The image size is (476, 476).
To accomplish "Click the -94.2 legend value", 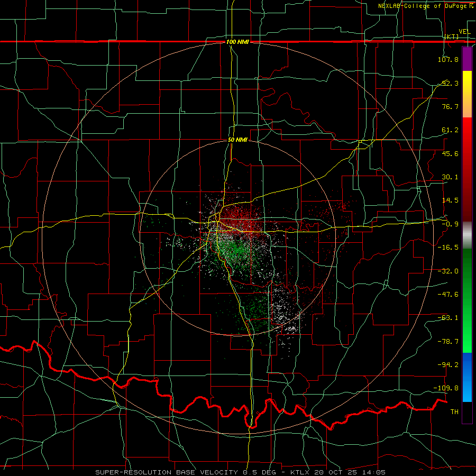I will point(448,364).
